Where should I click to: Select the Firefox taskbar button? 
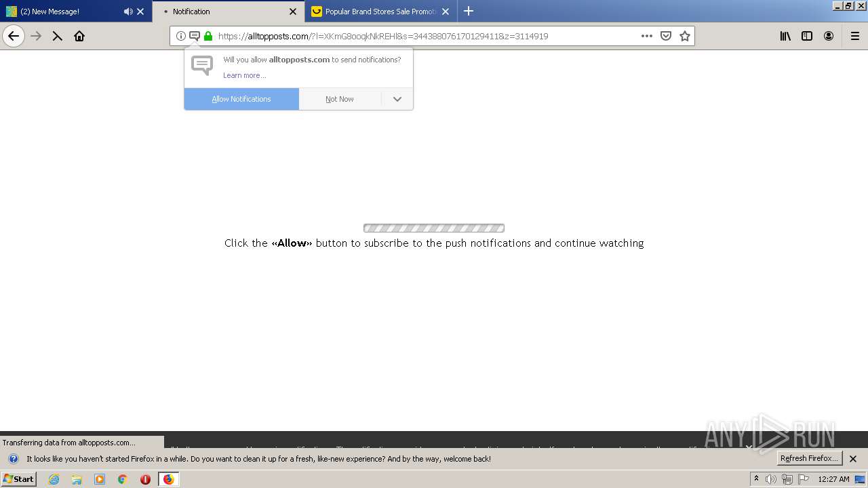168,479
